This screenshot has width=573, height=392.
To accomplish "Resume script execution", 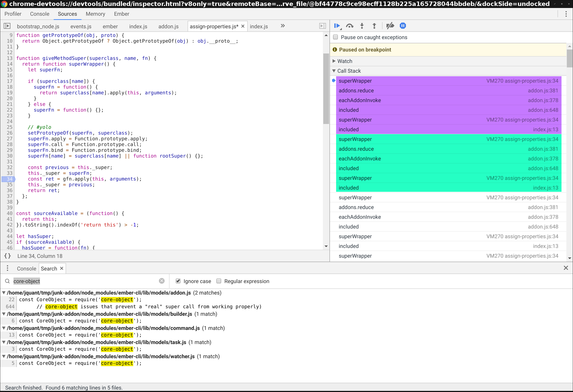I will [x=337, y=26].
